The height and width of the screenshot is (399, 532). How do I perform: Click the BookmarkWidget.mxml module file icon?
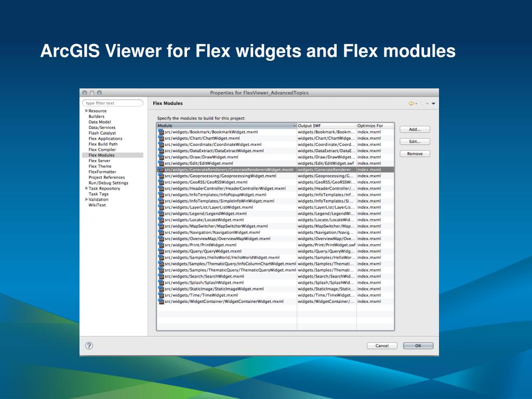pyautogui.click(x=161, y=132)
